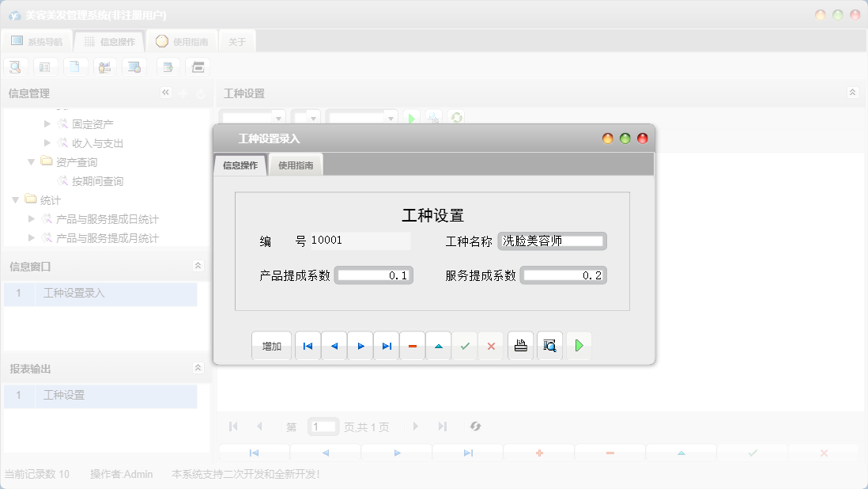Select the search/magnifier toolbar icon
The height and width of the screenshot is (489, 868).
pos(15,66)
